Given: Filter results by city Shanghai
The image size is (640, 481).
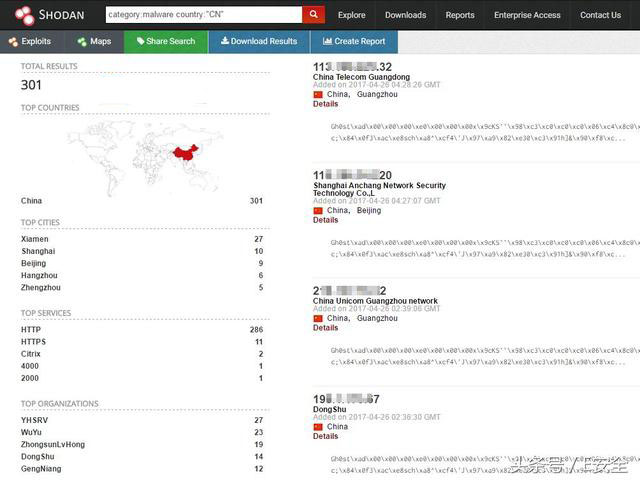Looking at the screenshot, I should click(x=142, y=252).
